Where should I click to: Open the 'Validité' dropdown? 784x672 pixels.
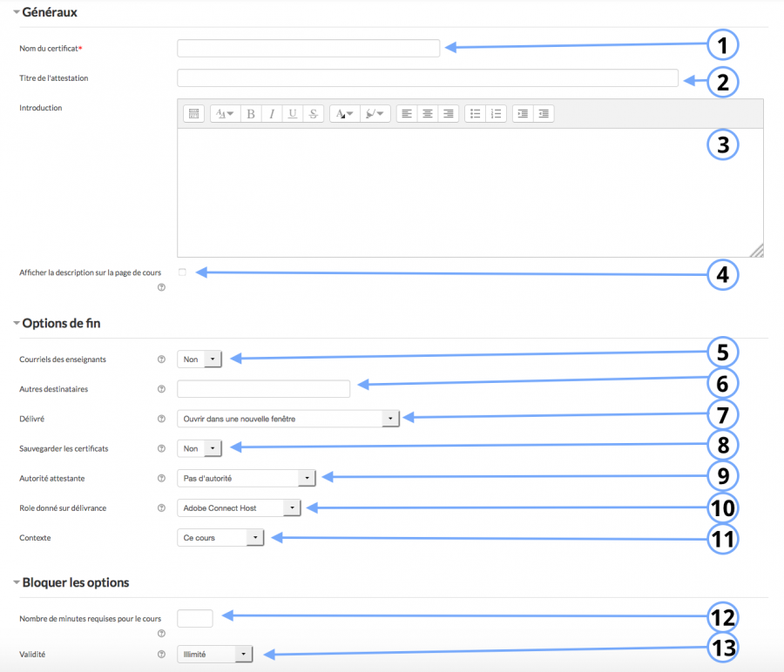(x=214, y=654)
